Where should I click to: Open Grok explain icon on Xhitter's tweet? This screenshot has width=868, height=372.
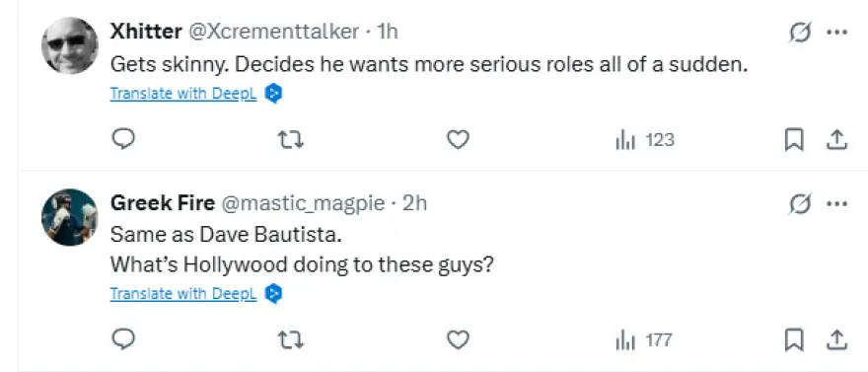coord(800,33)
